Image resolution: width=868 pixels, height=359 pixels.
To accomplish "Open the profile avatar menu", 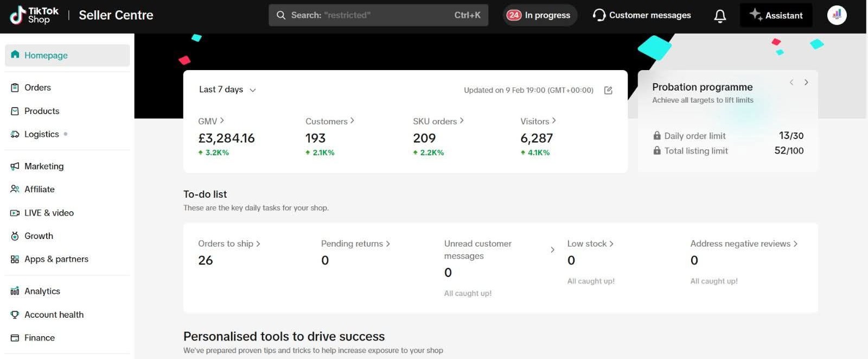I will (x=837, y=15).
